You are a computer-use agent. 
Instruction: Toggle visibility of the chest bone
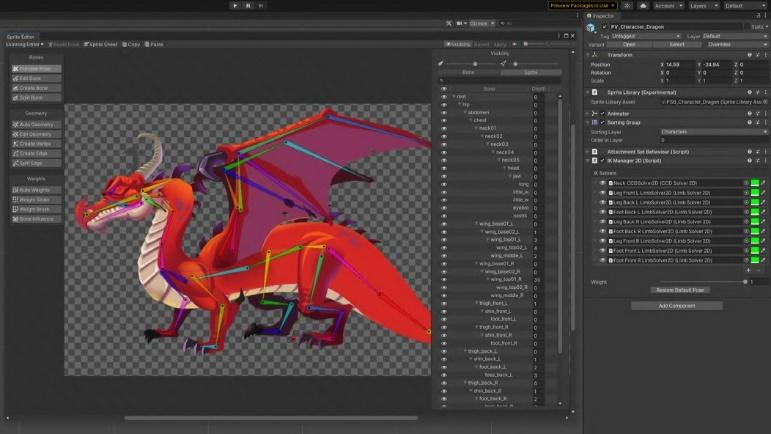[x=444, y=120]
